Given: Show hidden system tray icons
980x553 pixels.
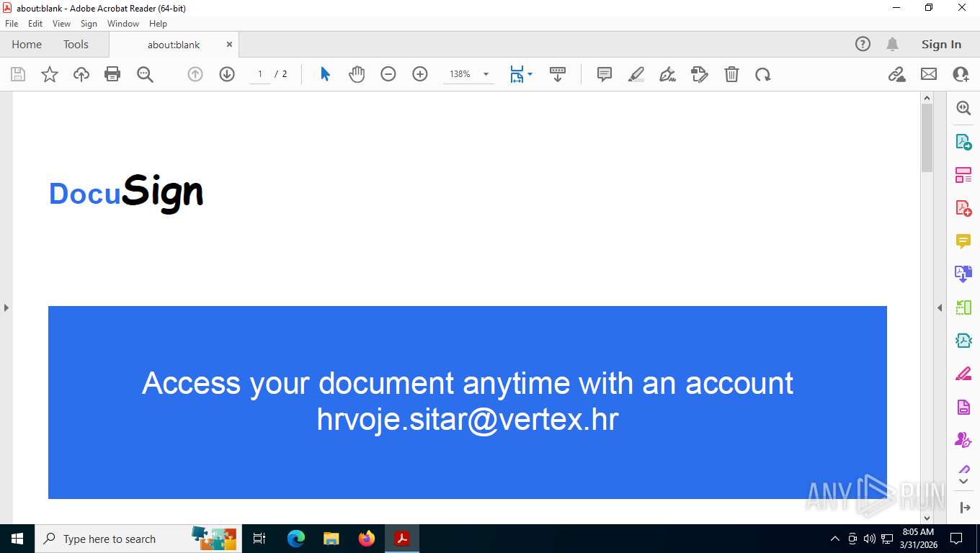Looking at the screenshot, I should (x=835, y=539).
